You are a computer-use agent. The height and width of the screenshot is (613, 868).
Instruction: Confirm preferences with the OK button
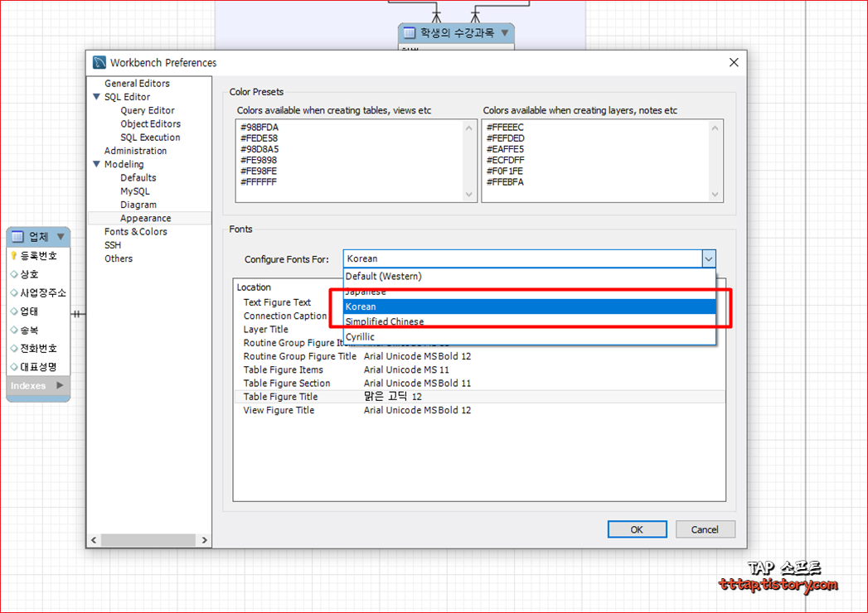[638, 529]
